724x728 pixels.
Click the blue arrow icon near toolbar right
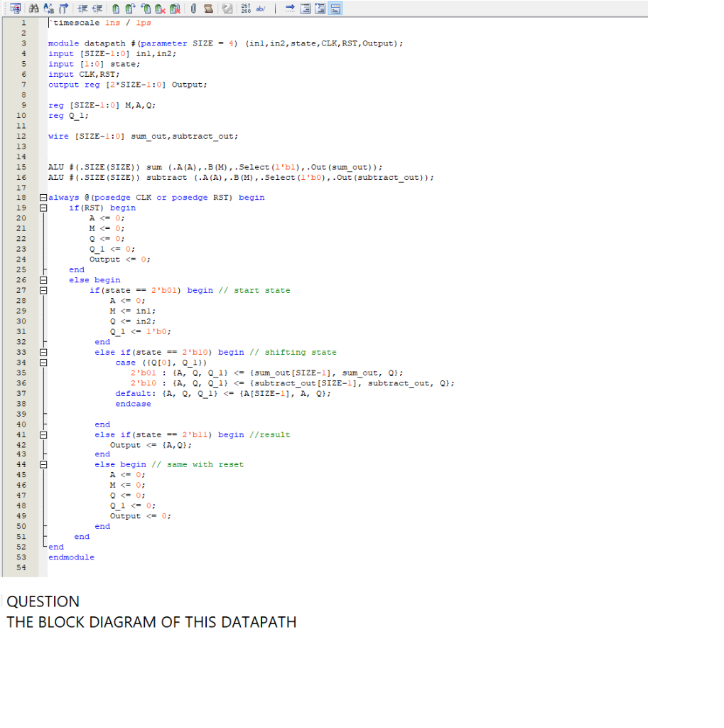291,8
